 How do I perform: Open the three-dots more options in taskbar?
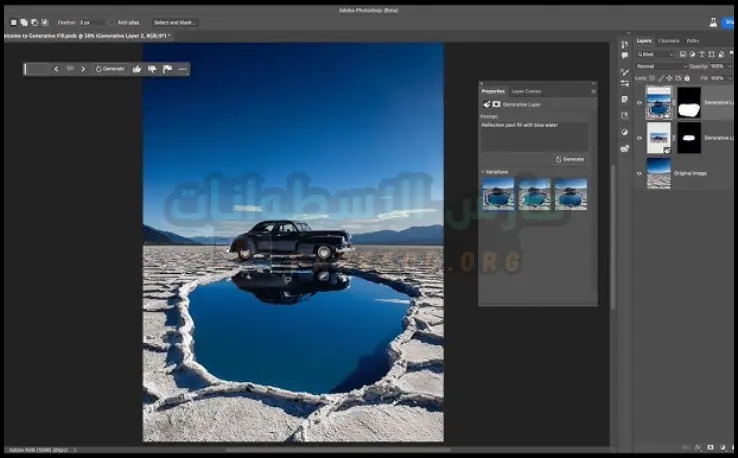click(x=182, y=69)
